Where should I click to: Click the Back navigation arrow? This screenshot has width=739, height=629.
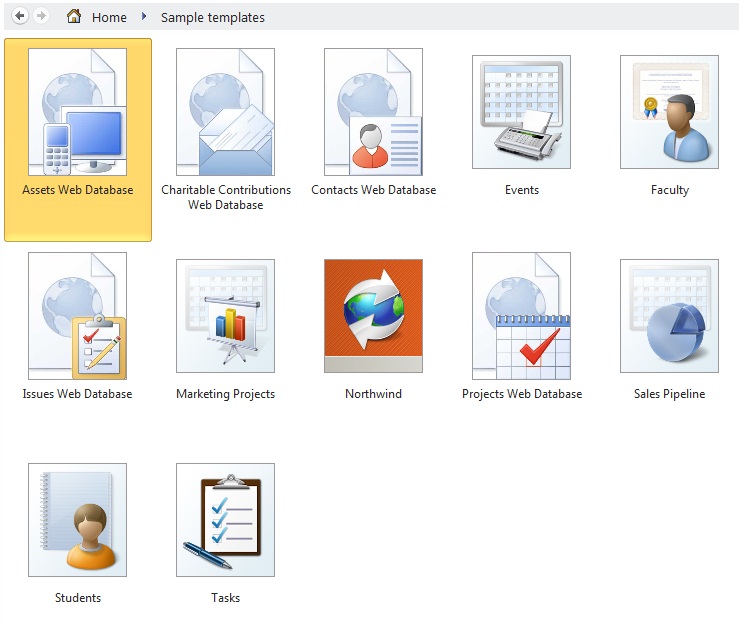coord(20,17)
